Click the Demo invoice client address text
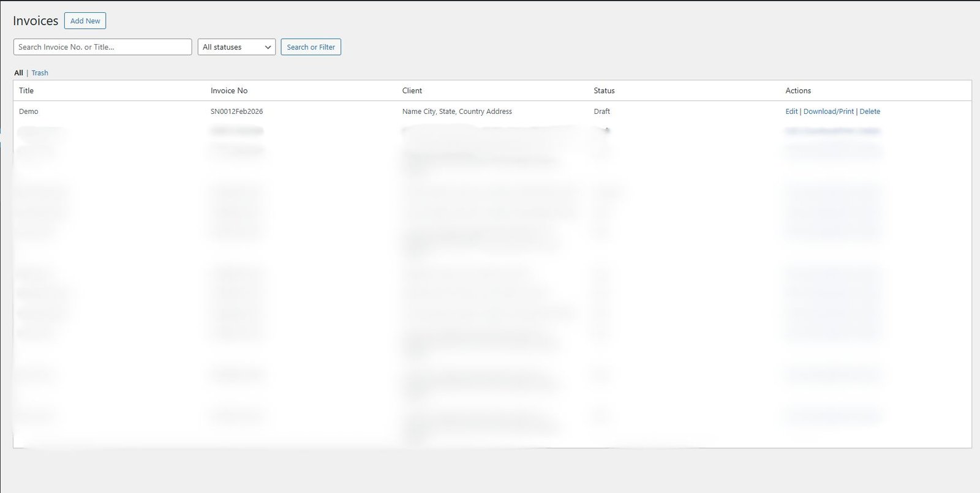This screenshot has height=493, width=980. [457, 111]
